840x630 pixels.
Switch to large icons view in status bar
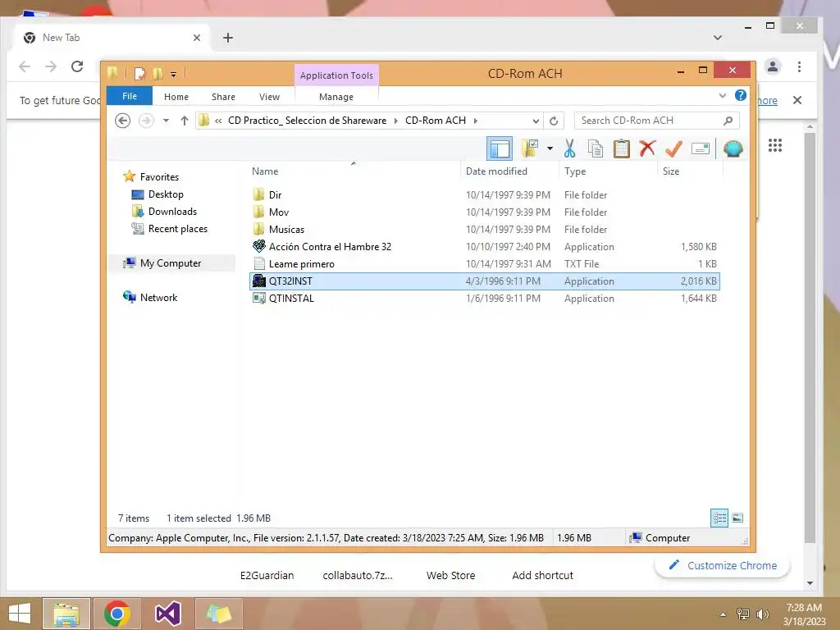point(737,518)
